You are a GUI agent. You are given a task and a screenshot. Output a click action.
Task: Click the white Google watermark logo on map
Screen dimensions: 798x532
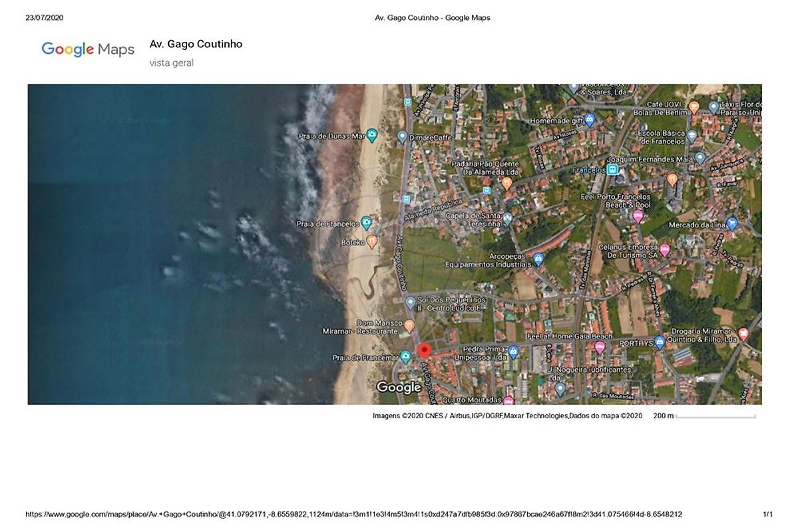tap(399, 388)
